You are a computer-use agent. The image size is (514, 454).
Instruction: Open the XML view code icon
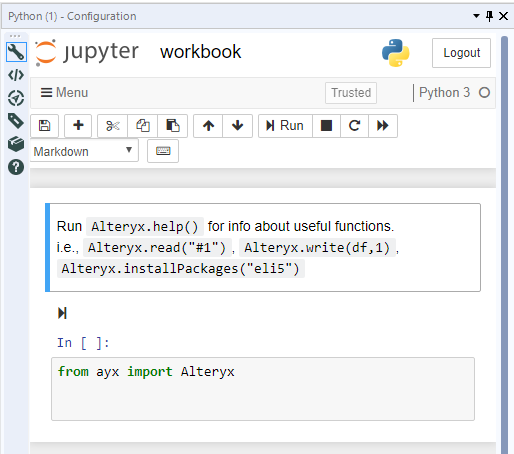pyautogui.click(x=16, y=75)
